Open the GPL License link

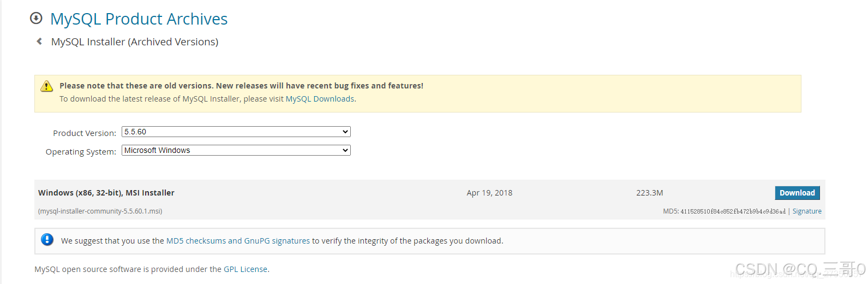(246, 269)
